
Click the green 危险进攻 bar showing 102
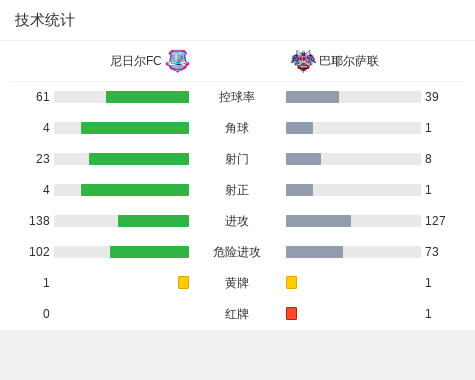[x=149, y=252]
